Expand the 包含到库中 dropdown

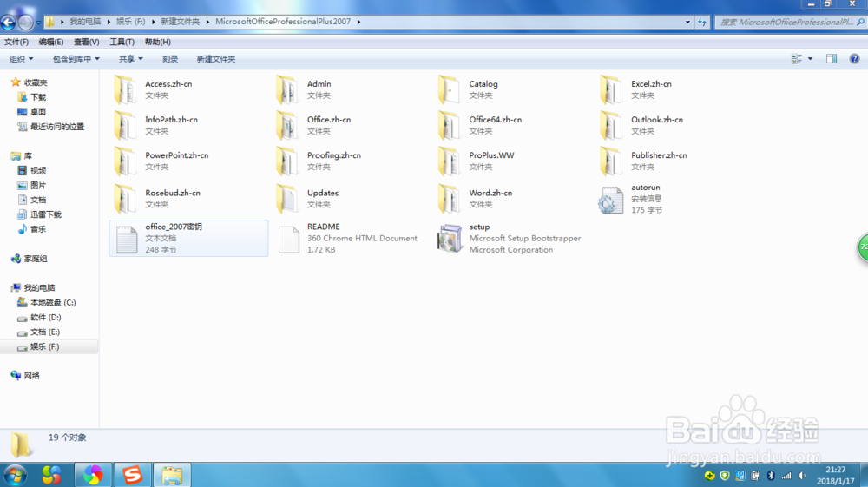click(x=76, y=59)
